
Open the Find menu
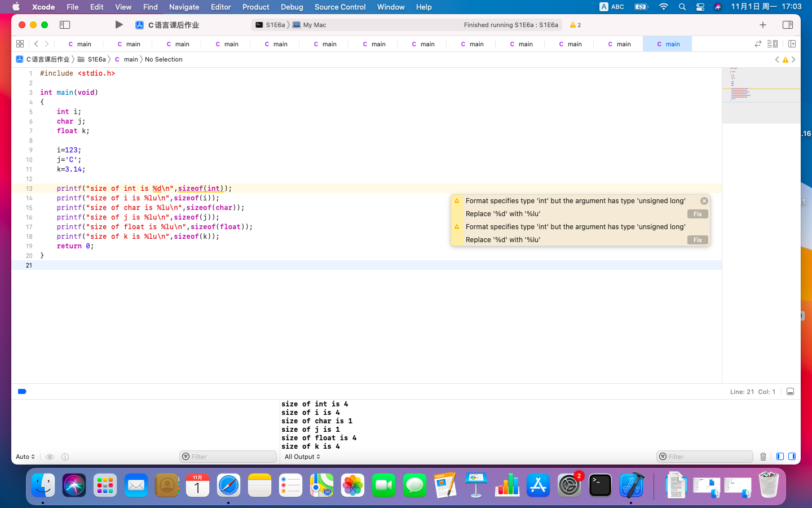coord(150,7)
